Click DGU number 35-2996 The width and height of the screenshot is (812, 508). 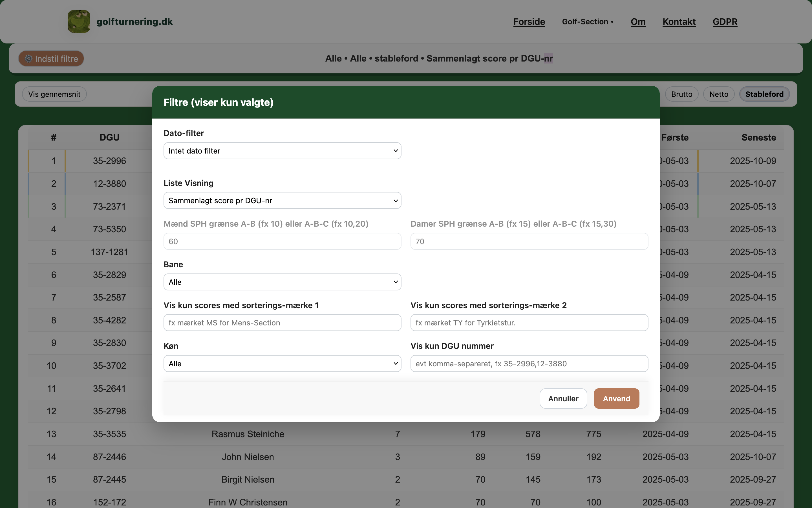coord(109,161)
